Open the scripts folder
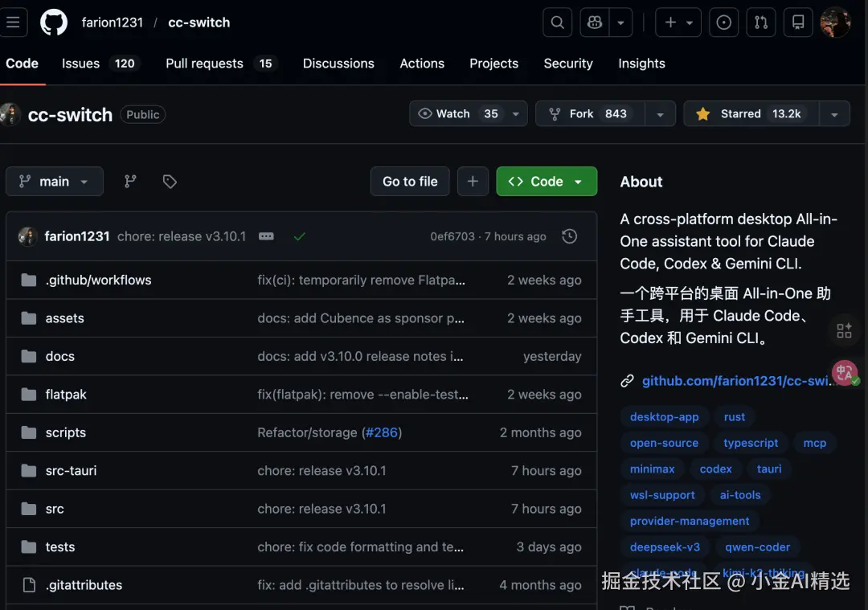Viewport: 868px width, 610px height. 65,433
